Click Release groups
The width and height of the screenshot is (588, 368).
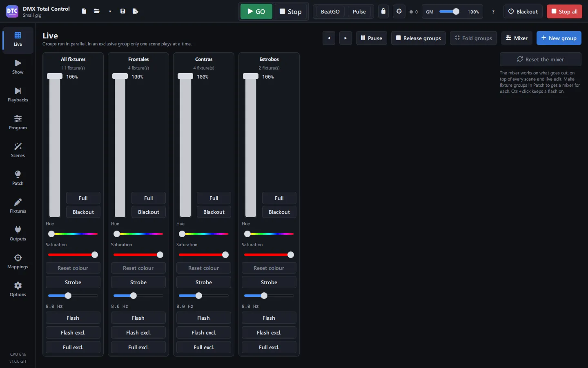click(x=419, y=38)
